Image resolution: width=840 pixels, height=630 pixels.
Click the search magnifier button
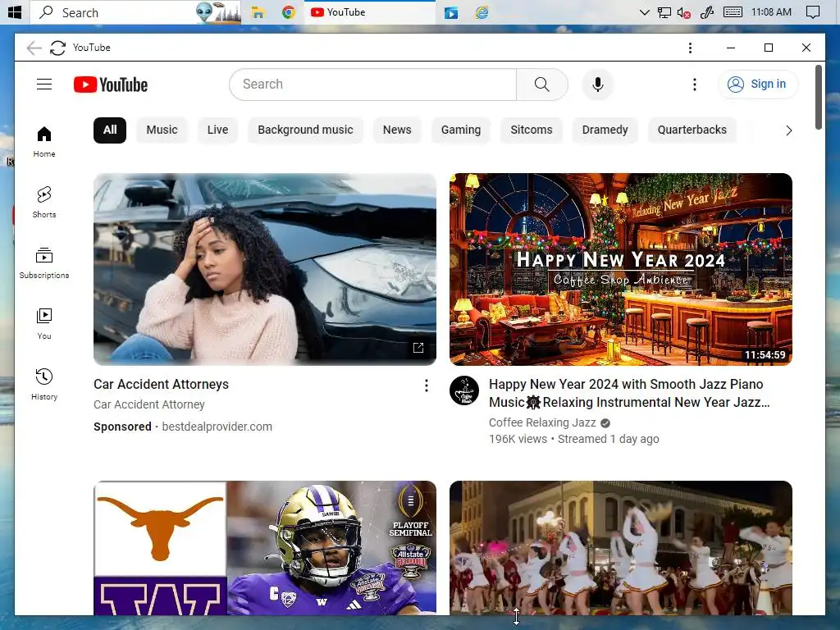click(541, 84)
